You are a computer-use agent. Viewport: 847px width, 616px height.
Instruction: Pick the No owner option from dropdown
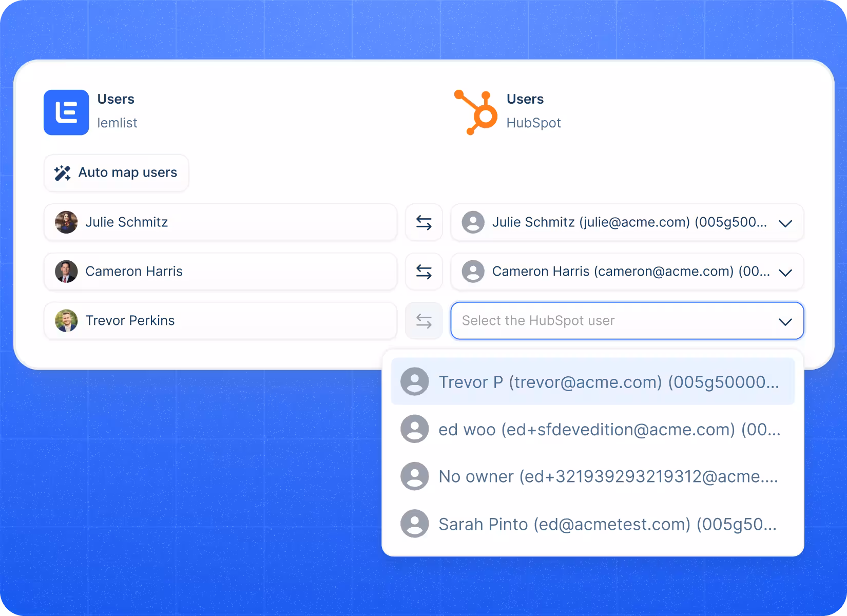pyautogui.click(x=593, y=476)
